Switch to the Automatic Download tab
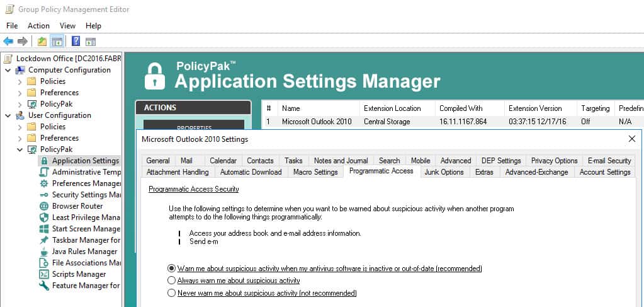The height and width of the screenshot is (307, 644). (251, 172)
